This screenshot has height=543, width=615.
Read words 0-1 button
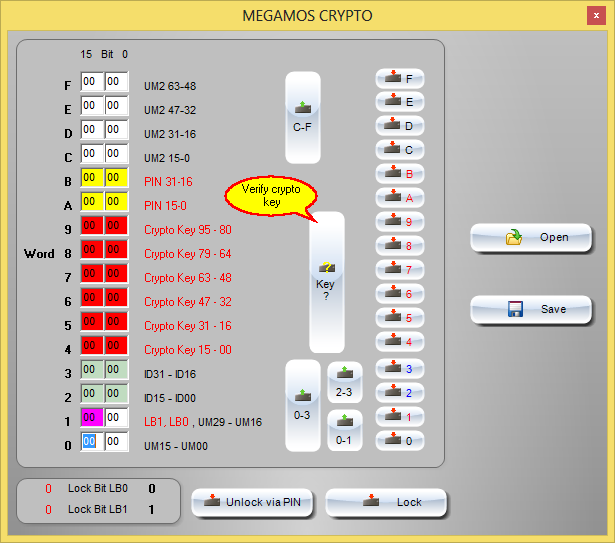pyautogui.click(x=344, y=430)
